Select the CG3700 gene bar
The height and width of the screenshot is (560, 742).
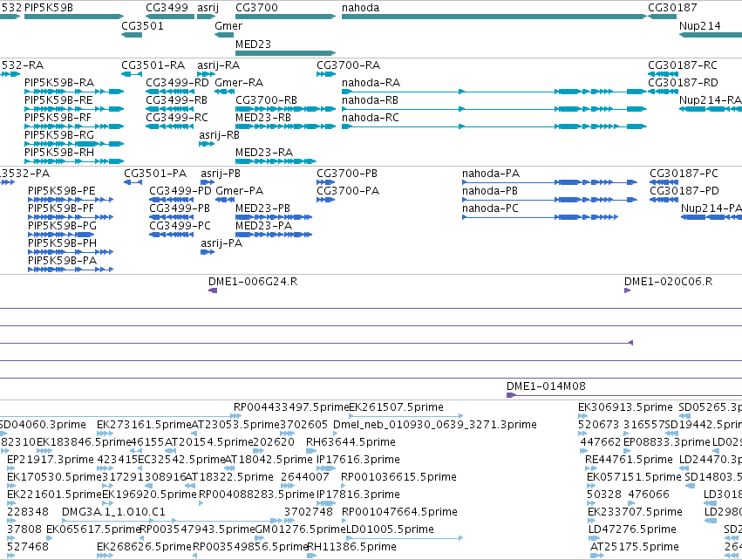coord(285,17)
